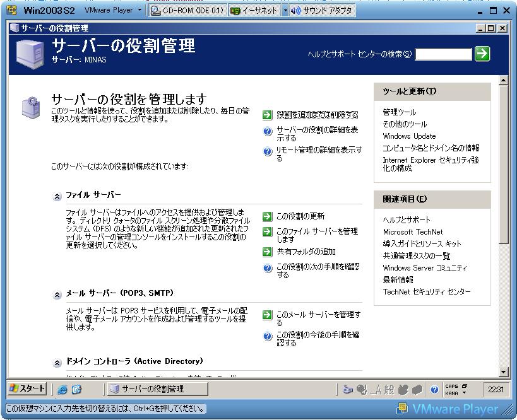517x420 pixels.
Task: Collapse the ドメイン コントローラ (Active Directory) section
Action: [x=57, y=363]
